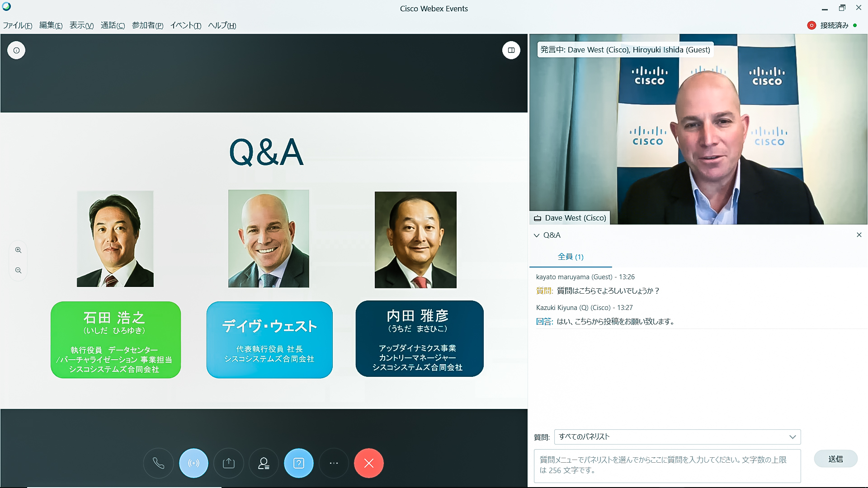
Task: Click the phone audio connection icon
Action: [158, 463]
